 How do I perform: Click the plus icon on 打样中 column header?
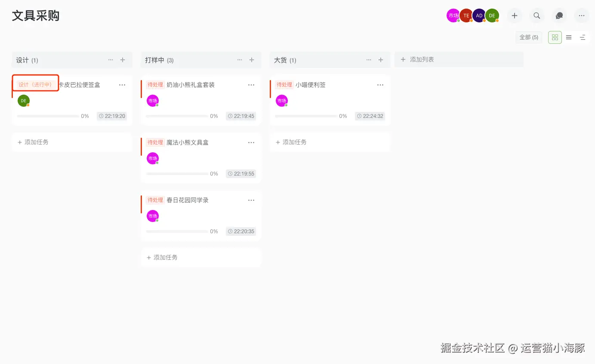pos(252,60)
